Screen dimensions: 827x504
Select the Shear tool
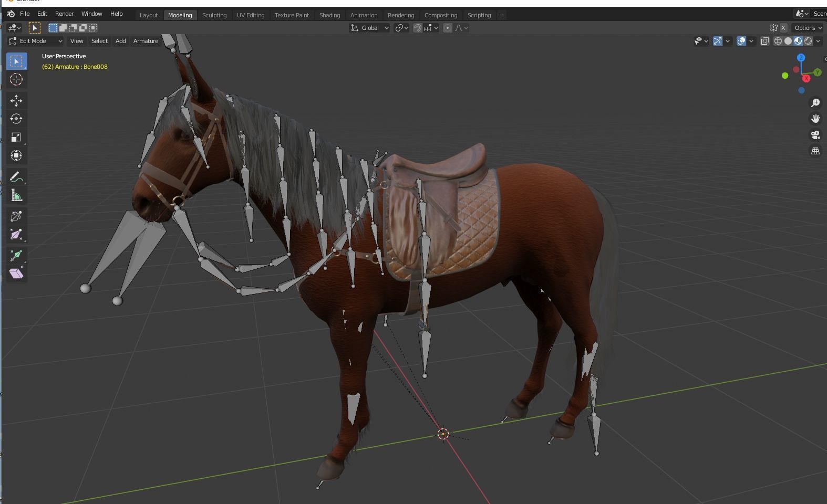point(16,274)
